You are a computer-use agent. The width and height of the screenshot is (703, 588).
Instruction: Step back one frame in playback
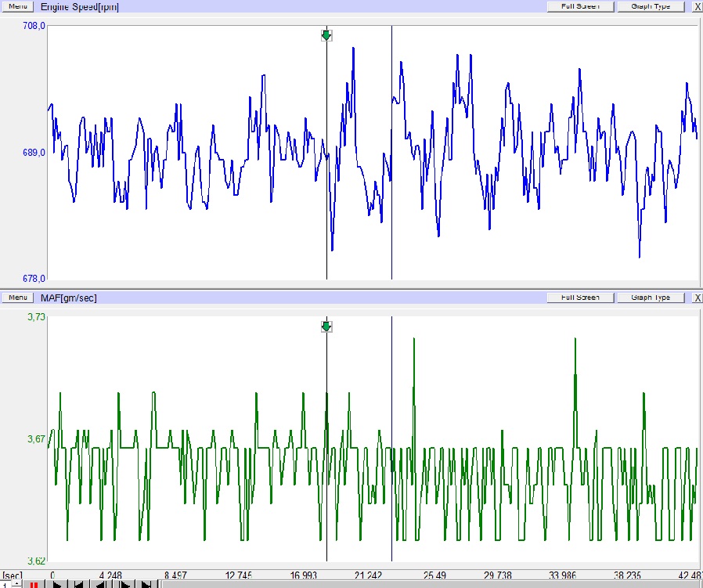[x=102, y=584]
